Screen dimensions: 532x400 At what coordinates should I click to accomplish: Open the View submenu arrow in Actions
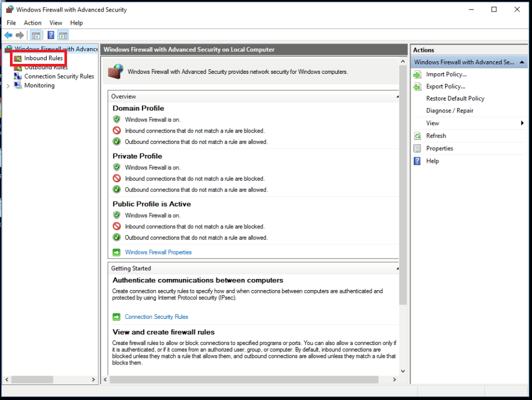(x=522, y=123)
